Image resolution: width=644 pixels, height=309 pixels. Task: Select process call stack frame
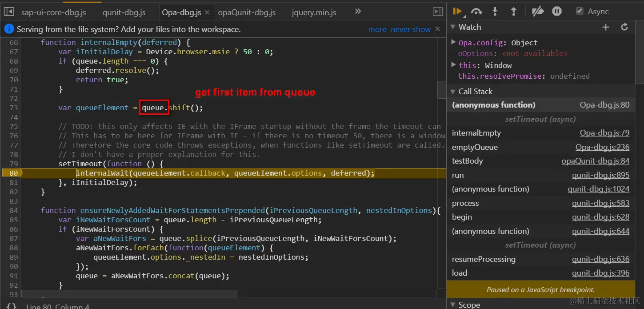(465, 203)
